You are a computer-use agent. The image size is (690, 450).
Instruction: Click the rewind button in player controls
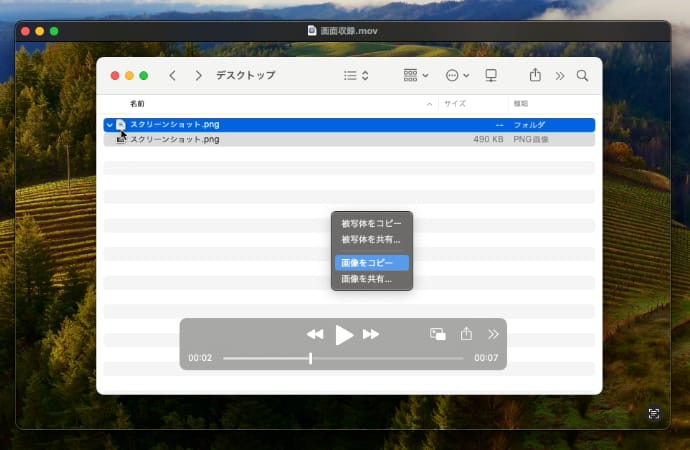314,334
